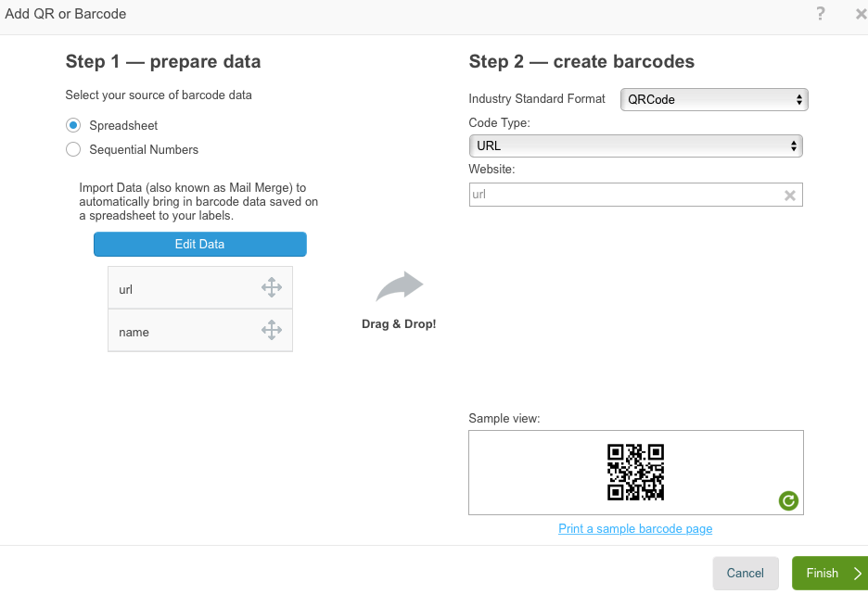Expand the Code Type URL dropdown
This screenshot has width=868, height=594.
coord(635,146)
